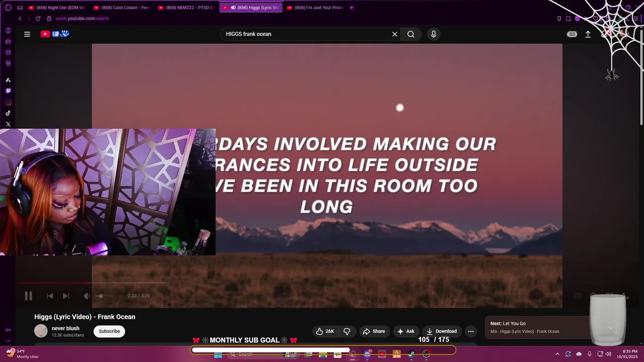Image resolution: width=644 pixels, height=362 pixels.
Task: Click the Higgs (Lyric Video) - Frank Ocean title
Action: 85,317
